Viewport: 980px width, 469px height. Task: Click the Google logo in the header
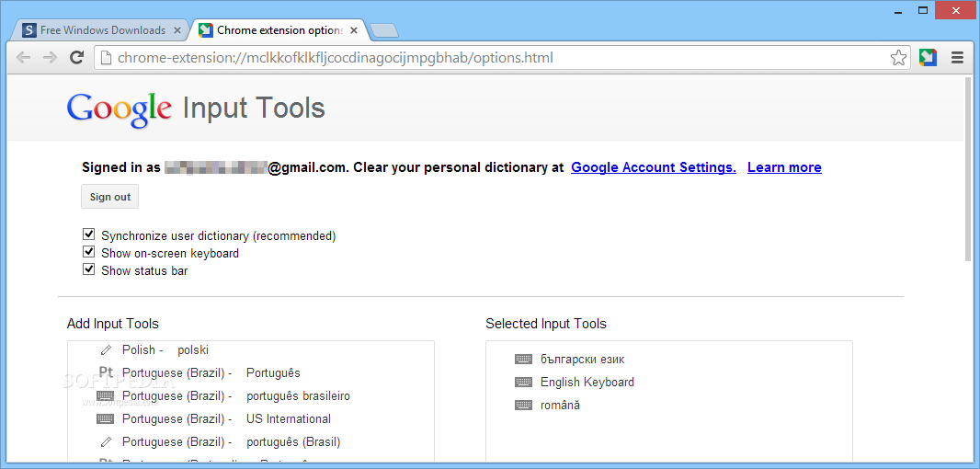(119, 109)
